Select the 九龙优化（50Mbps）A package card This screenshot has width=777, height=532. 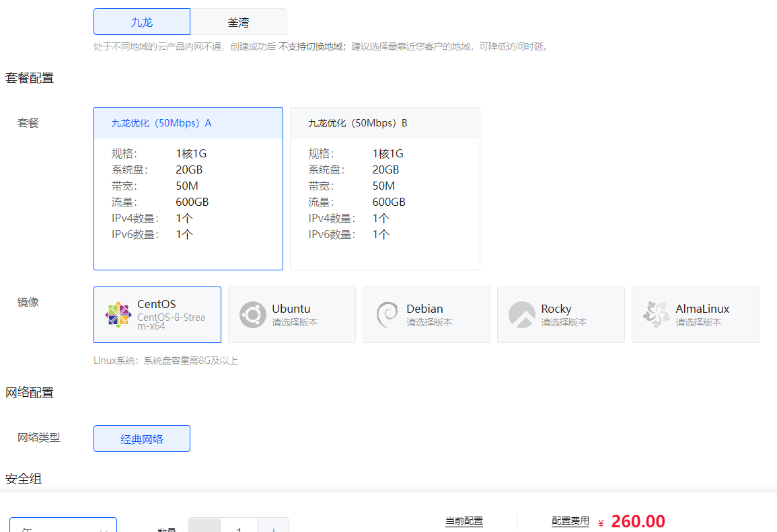click(x=188, y=188)
